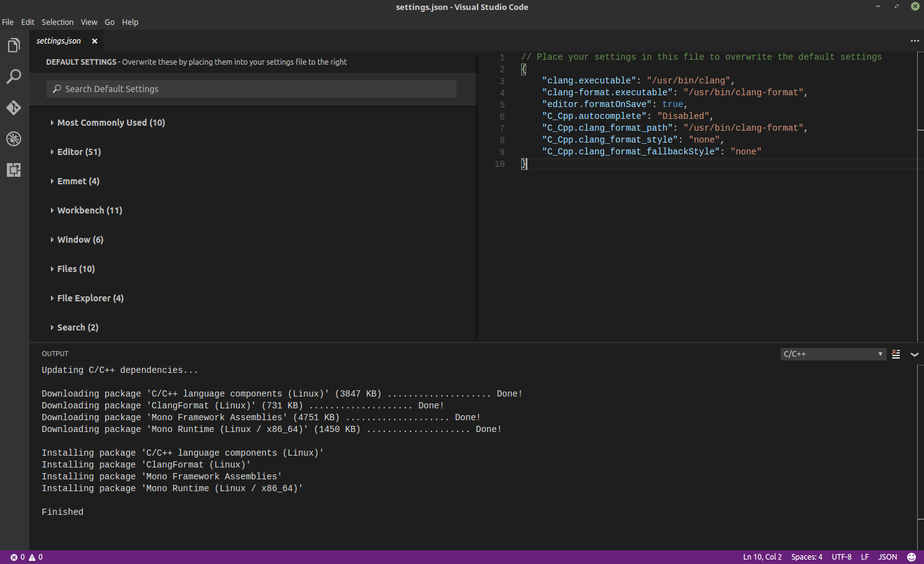Image resolution: width=924 pixels, height=564 pixels.
Task: Expand the Search (2) settings group
Action: click(74, 327)
